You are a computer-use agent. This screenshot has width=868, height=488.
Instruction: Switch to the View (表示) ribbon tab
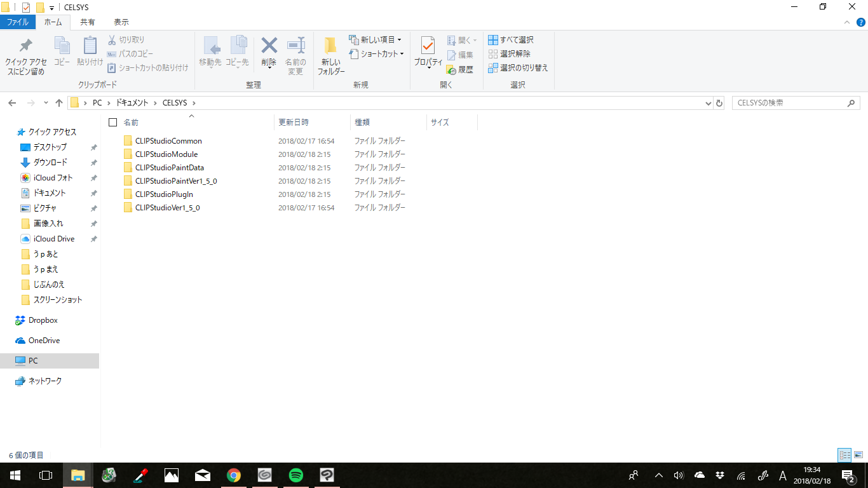pos(121,22)
